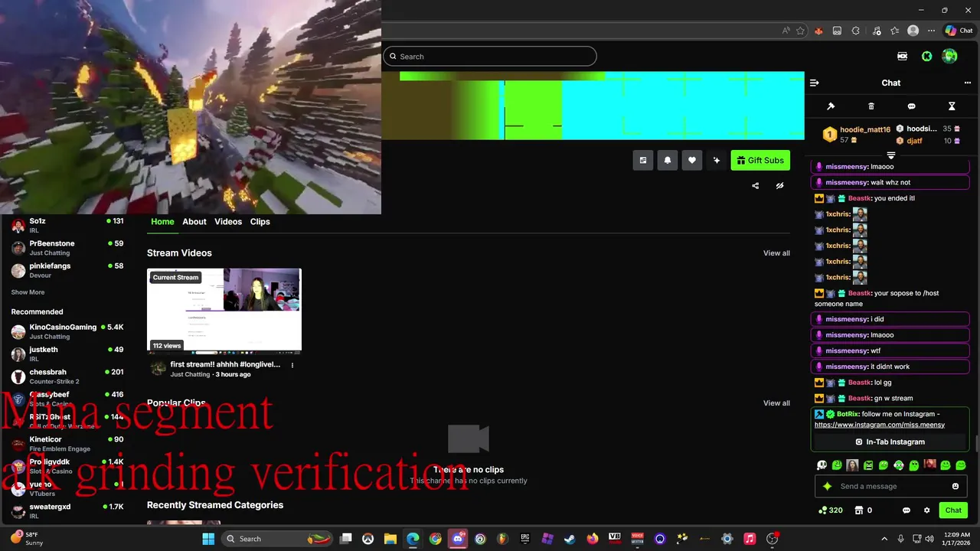Focus the Send a message input
The height and width of the screenshot is (551, 980).
[891, 487]
